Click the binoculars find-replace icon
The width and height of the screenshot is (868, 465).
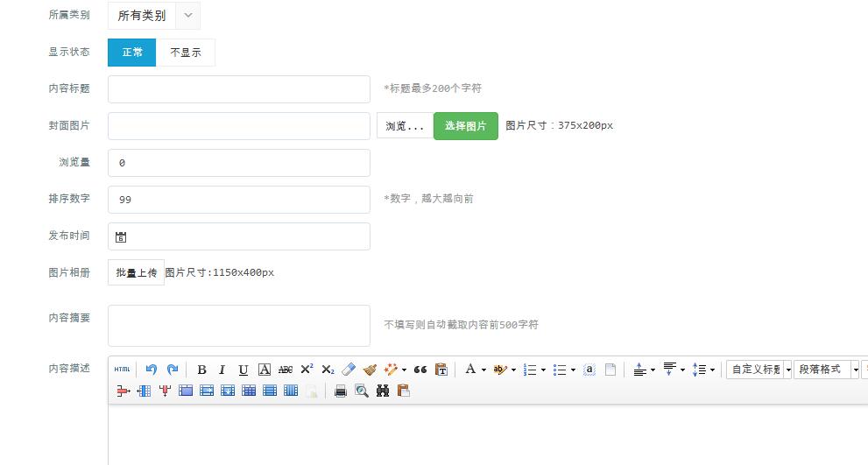(x=383, y=391)
